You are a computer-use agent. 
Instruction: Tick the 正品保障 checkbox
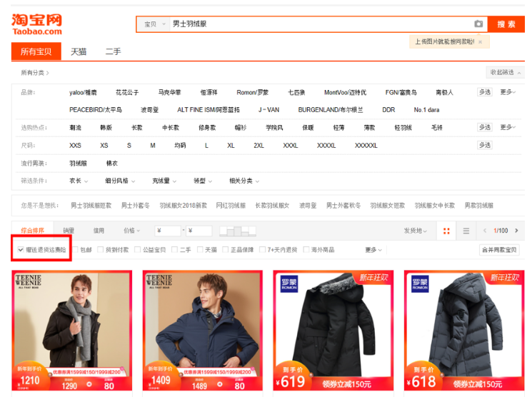click(x=225, y=249)
